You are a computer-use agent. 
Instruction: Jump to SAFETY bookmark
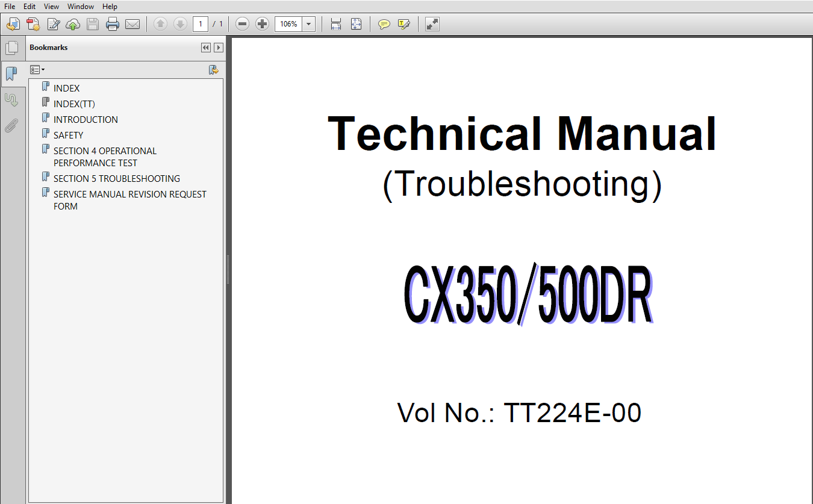[x=68, y=135]
